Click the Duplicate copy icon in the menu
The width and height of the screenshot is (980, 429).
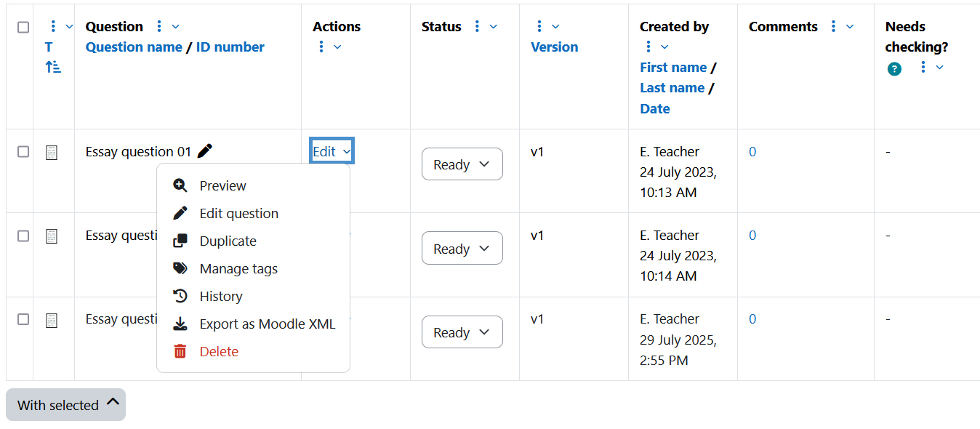pos(180,241)
